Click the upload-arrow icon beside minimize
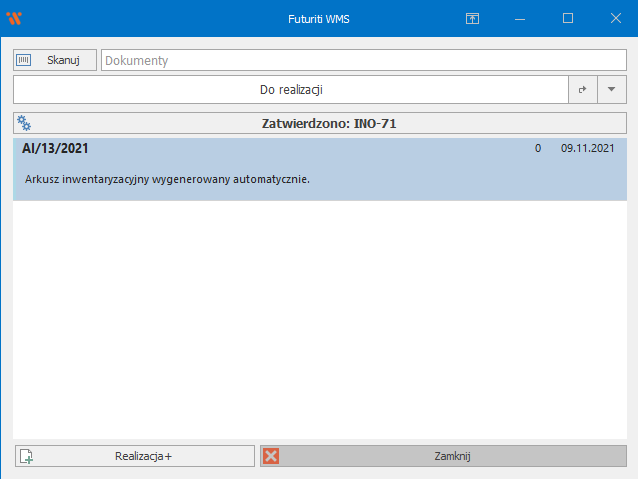Image resolution: width=638 pixels, height=479 pixels. point(473,18)
